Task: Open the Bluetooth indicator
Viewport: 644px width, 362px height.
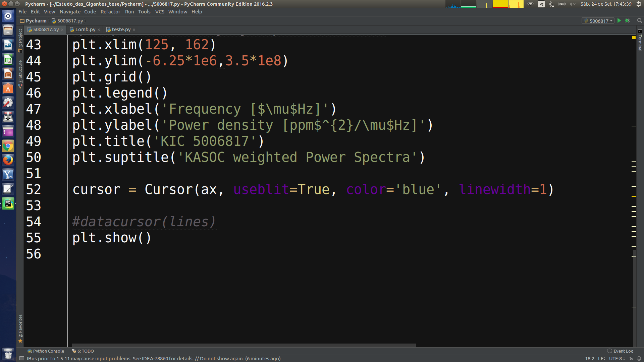Action: click(551, 4)
